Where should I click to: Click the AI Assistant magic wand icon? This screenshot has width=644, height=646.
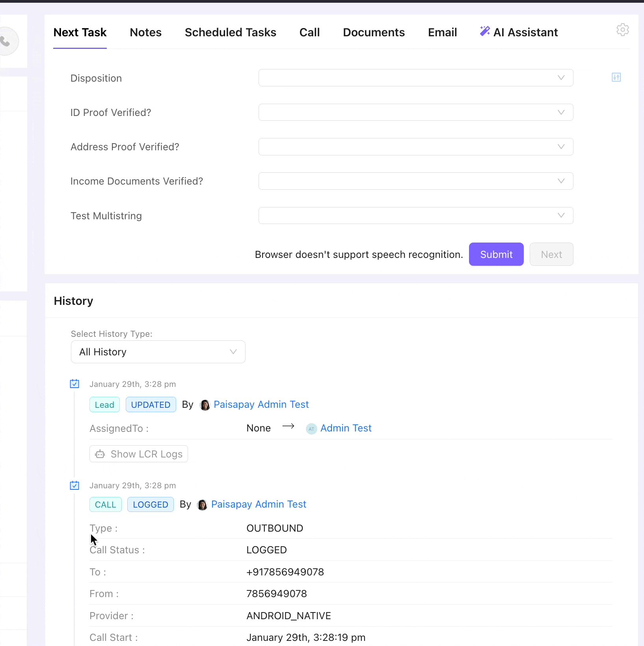tap(485, 32)
